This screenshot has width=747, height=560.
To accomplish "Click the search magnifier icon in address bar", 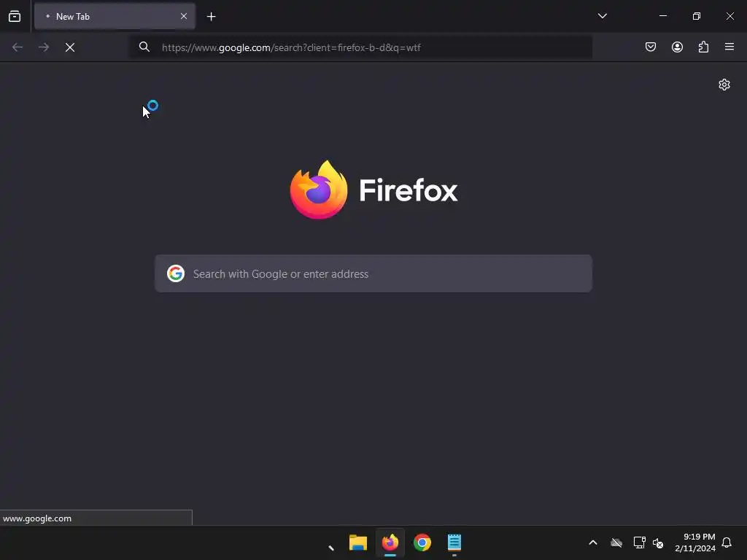I will [144, 47].
